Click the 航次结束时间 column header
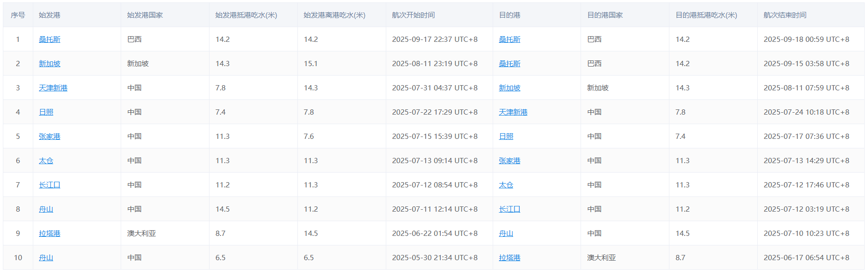Viewport: 868px width, 273px height. [785, 15]
